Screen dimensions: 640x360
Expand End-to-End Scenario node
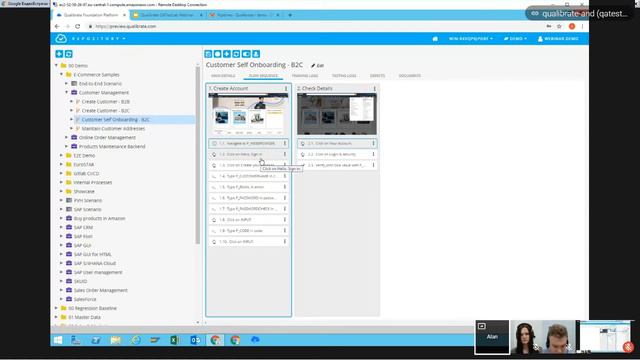[x=67, y=83]
